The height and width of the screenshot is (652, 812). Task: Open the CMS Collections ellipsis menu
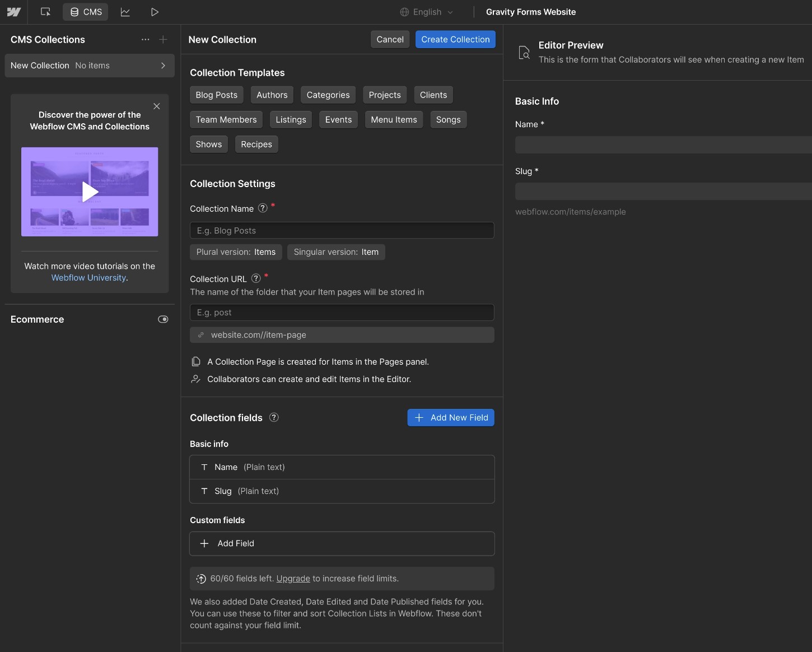[145, 39]
